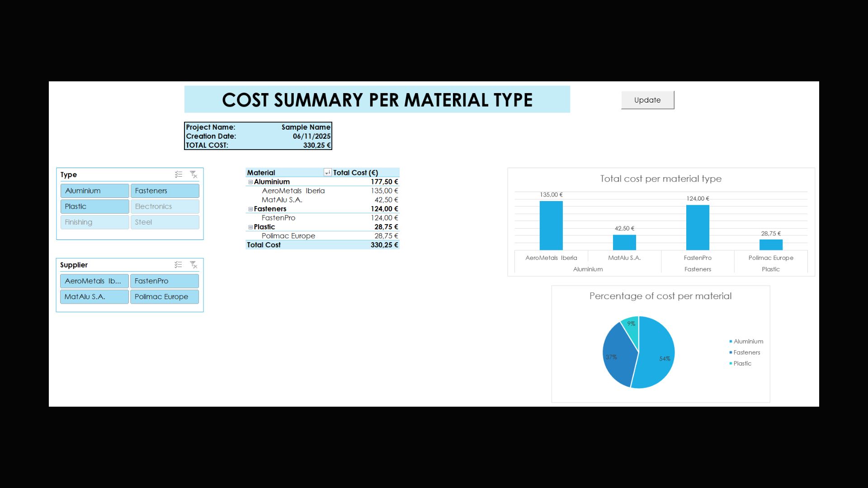This screenshot has height=488, width=868.
Task: Select the AeroMetals Iberia bar in chart
Action: click(551, 226)
